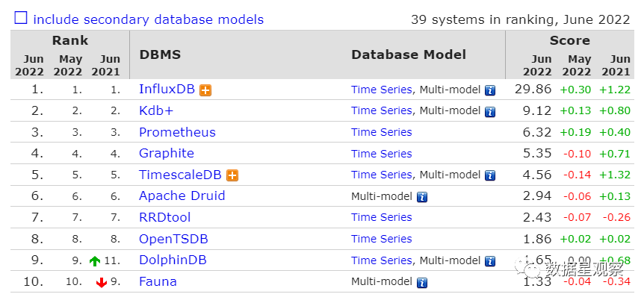This screenshot has height=297, width=644.
Task: Open the info icon in Fauna's row
Action: pos(422,283)
